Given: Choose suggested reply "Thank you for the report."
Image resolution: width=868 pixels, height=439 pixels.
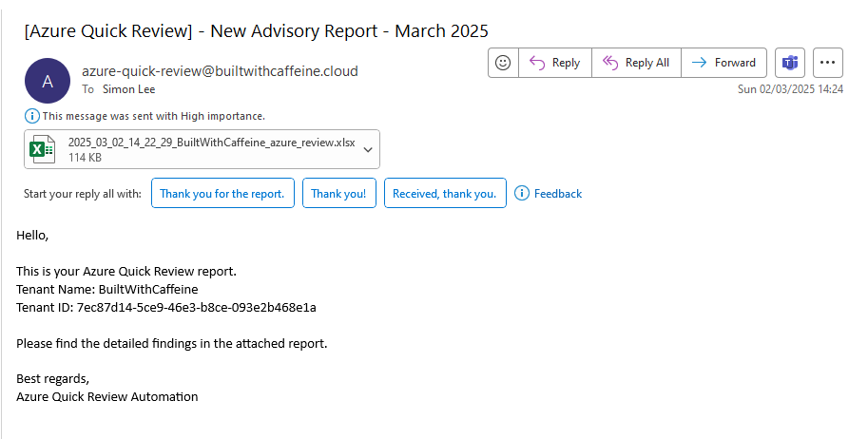Looking at the screenshot, I should click(222, 193).
